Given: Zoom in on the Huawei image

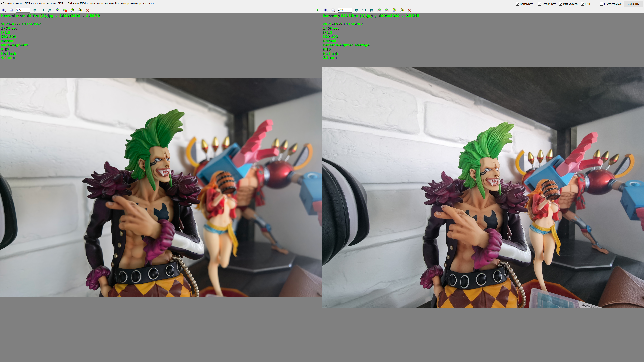Looking at the screenshot, I should [4, 10].
